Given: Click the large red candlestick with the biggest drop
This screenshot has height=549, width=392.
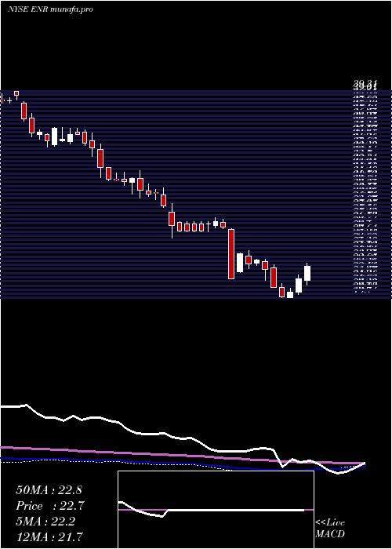Looking at the screenshot, I should coord(231,254).
